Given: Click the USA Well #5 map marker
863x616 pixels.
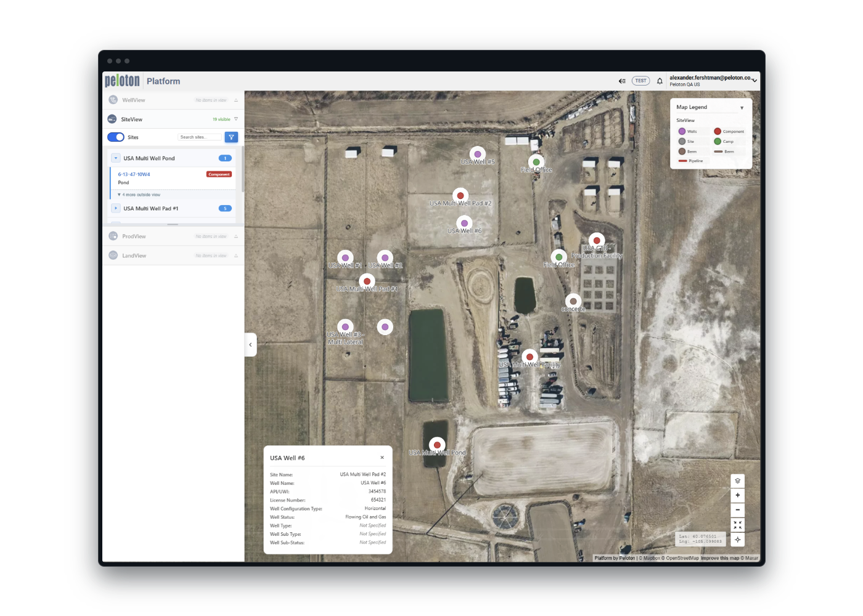Looking at the screenshot, I should [x=478, y=154].
